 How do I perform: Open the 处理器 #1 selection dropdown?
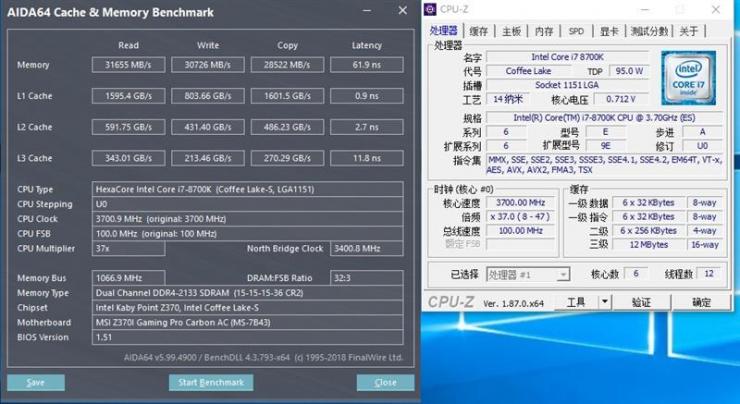point(528,274)
